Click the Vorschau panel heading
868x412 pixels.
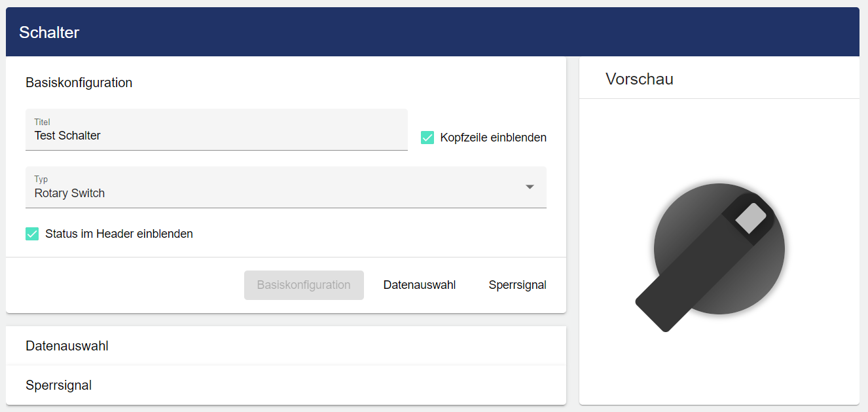(x=639, y=79)
